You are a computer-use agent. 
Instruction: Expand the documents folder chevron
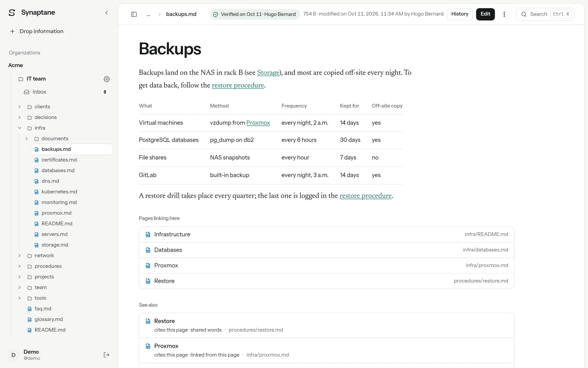[x=26, y=138]
